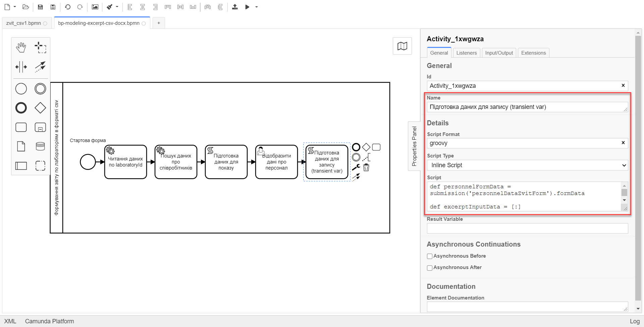Open a file with the folder icon

pyautogui.click(x=25, y=7)
